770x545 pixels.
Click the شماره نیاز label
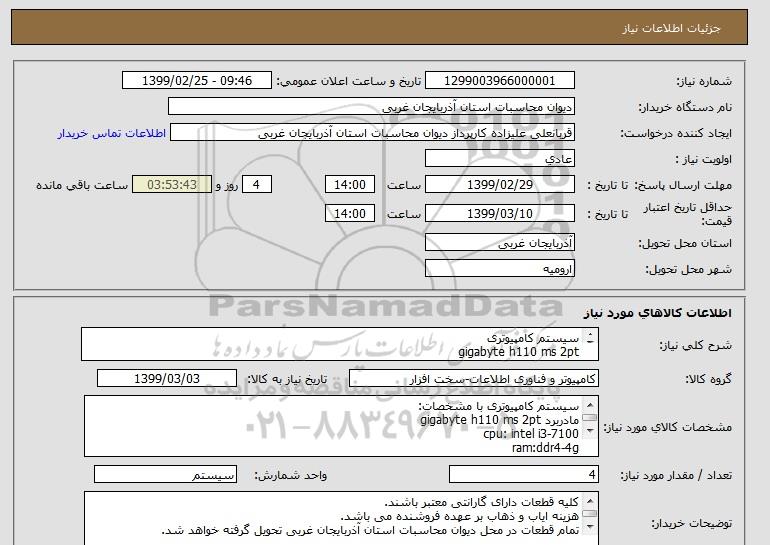[x=704, y=81]
